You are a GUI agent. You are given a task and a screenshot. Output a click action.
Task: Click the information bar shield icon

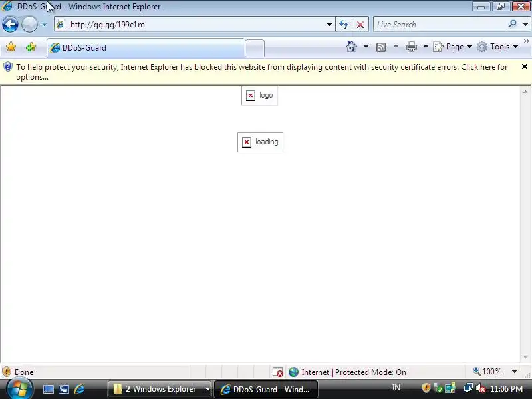[8, 67]
